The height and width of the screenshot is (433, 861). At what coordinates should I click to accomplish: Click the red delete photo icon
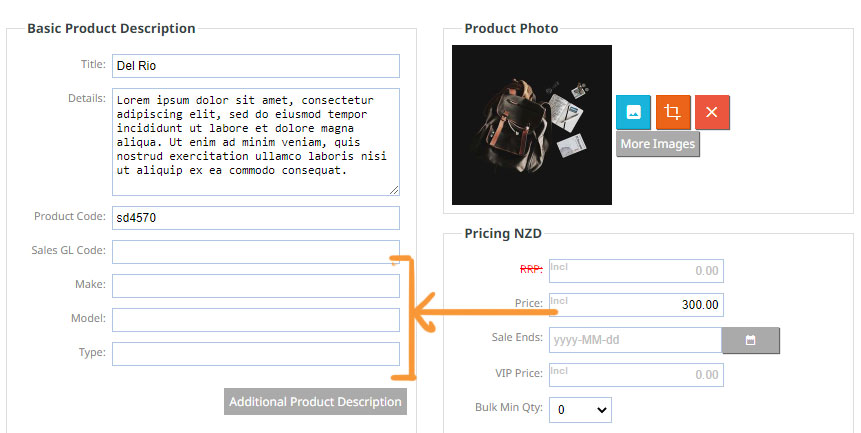pos(712,112)
